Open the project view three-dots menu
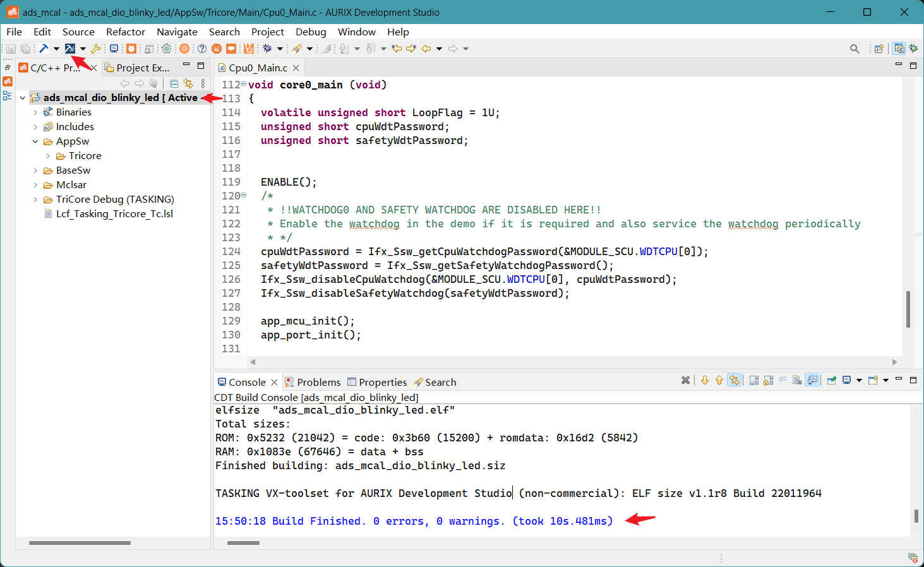The height and width of the screenshot is (567, 924). point(203,83)
